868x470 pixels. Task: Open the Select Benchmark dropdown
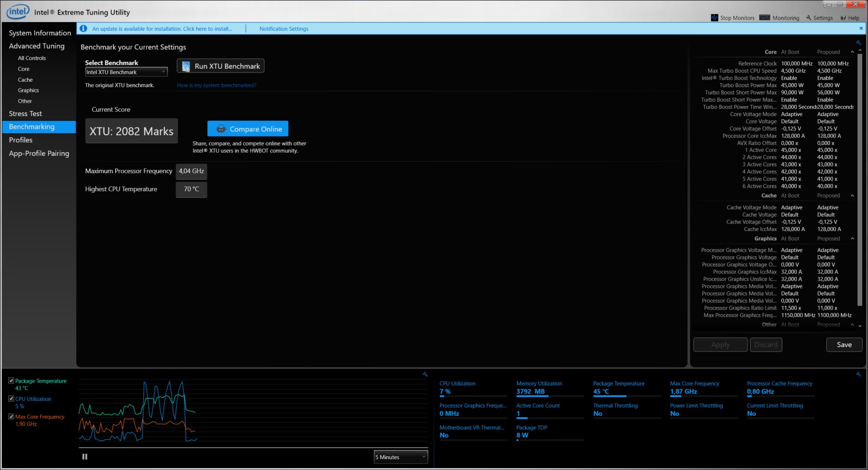pyautogui.click(x=126, y=72)
